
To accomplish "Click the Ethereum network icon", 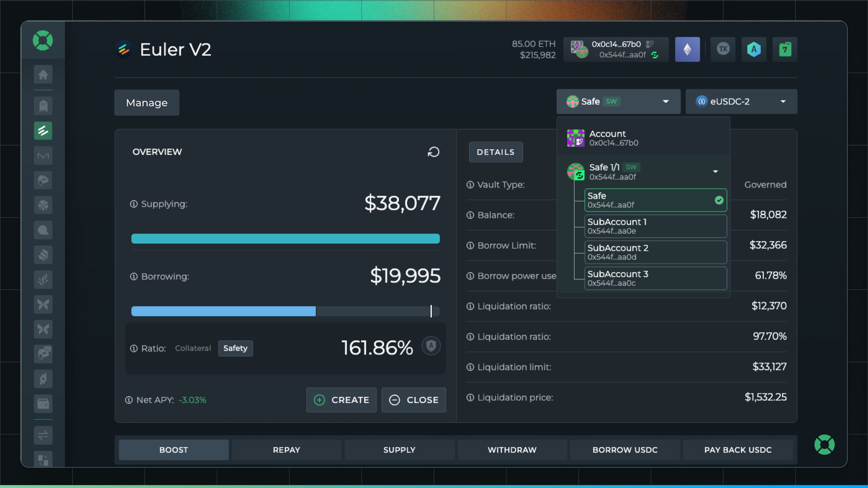I will [x=687, y=49].
